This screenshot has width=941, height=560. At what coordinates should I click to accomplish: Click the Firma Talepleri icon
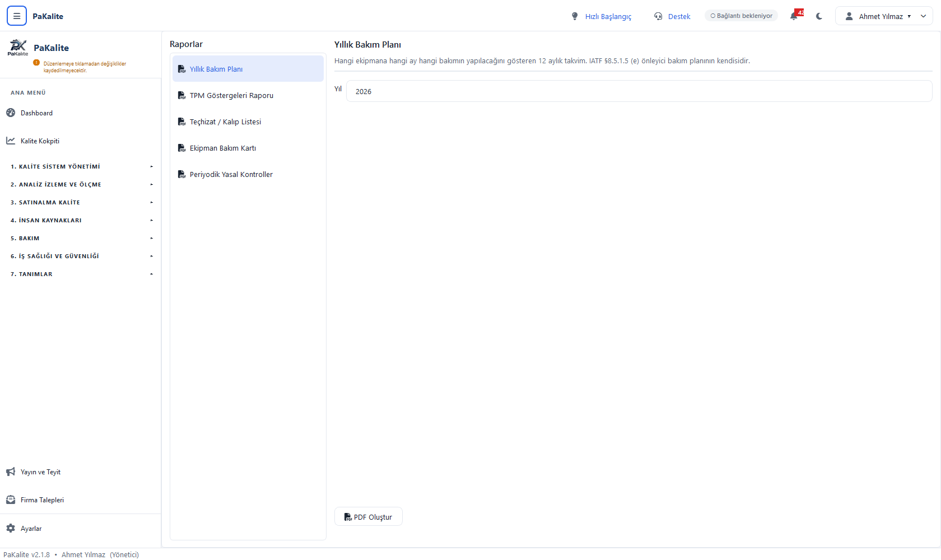pos(11,500)
